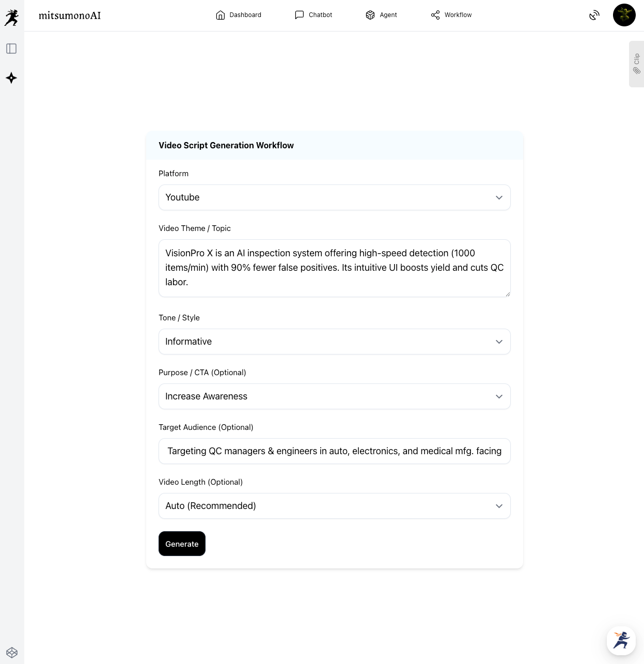Click the CodePen-style cube icon at sidebar bottom
Viewport: 644px width, 664px height.
click(x=12, y=652)
